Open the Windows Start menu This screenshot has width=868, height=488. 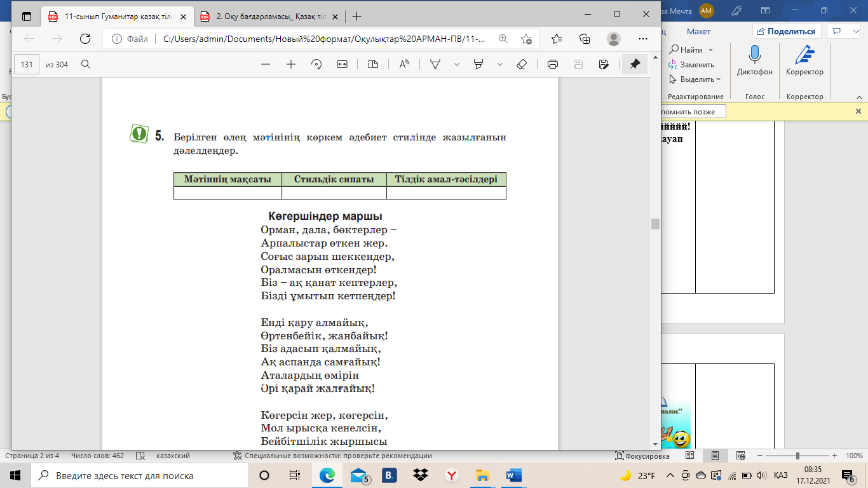point(15,475)
